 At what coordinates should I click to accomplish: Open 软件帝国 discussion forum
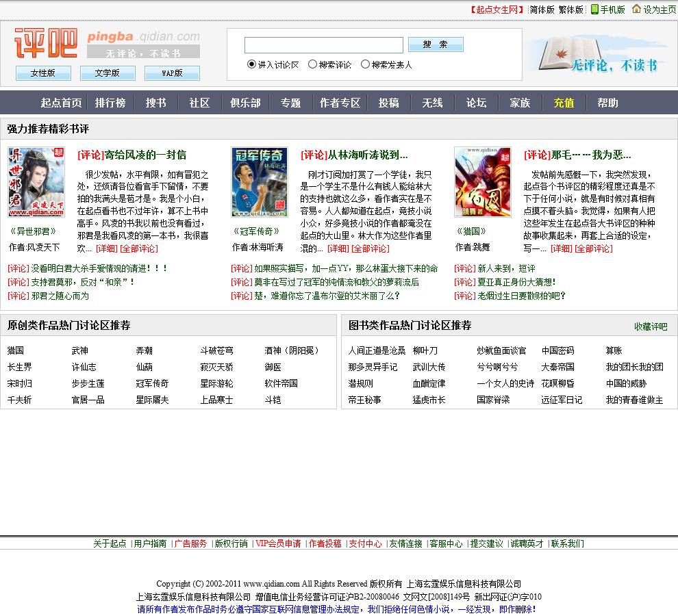[x=281, y=383]
